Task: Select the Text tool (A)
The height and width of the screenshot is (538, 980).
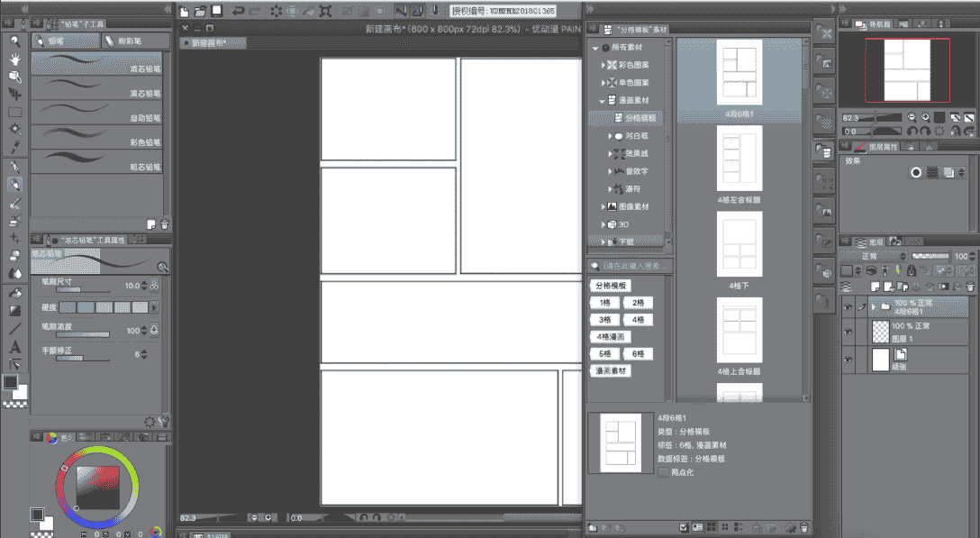Action: pyautogui.click(x=15, y=347)
